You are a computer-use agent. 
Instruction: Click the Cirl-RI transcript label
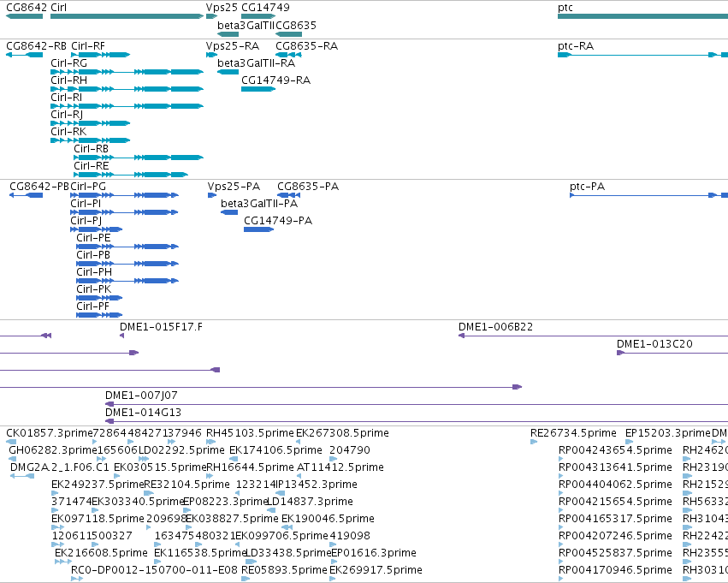click(67, 98)
